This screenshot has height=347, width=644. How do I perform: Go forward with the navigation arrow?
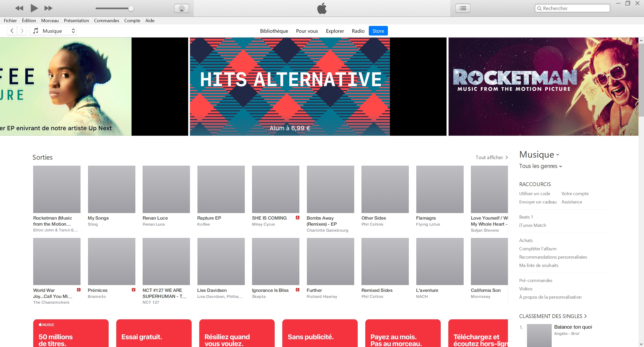[22, 31]
